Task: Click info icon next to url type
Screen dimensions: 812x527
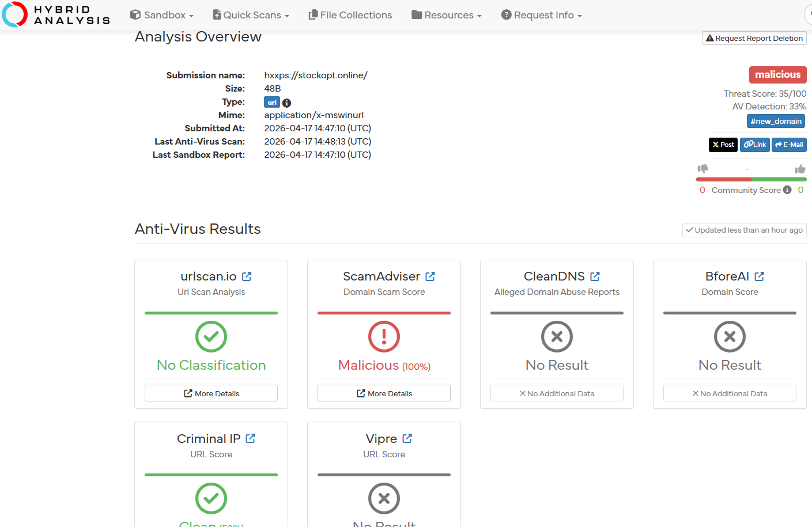Action: (x=286, y=103)
